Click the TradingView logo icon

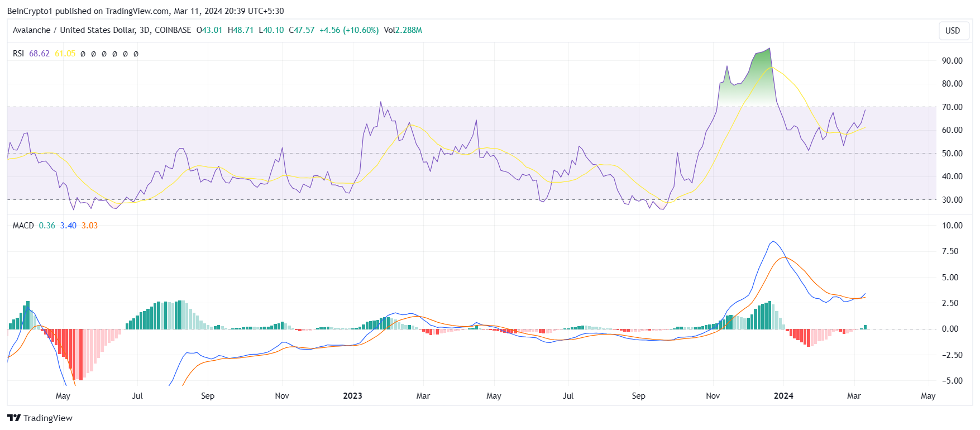14,418
